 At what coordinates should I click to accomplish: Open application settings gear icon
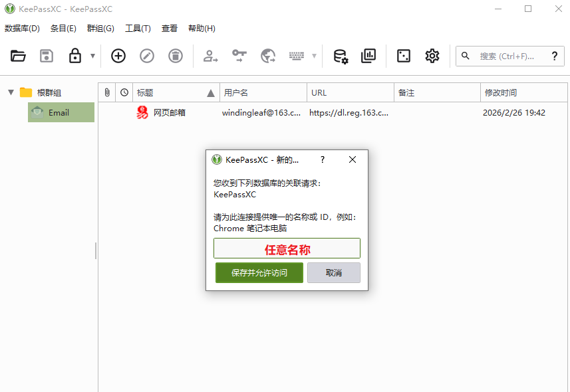pos(432,56)
